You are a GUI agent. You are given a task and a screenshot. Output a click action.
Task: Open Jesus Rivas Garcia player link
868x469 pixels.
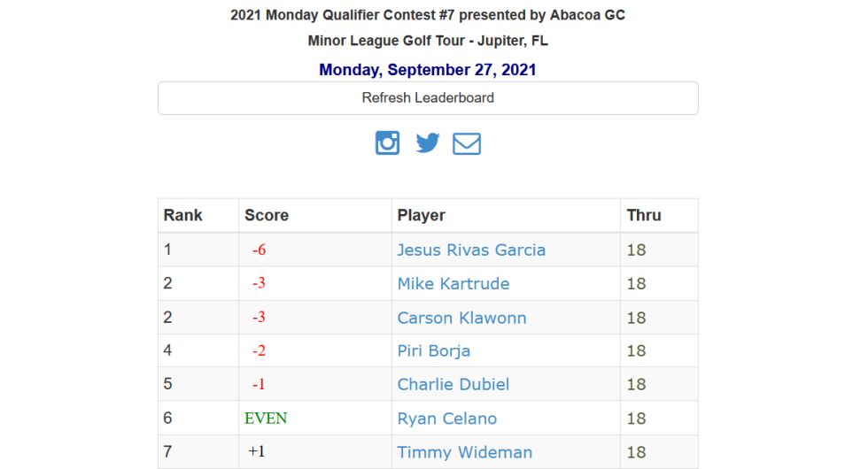coord(471,250)
